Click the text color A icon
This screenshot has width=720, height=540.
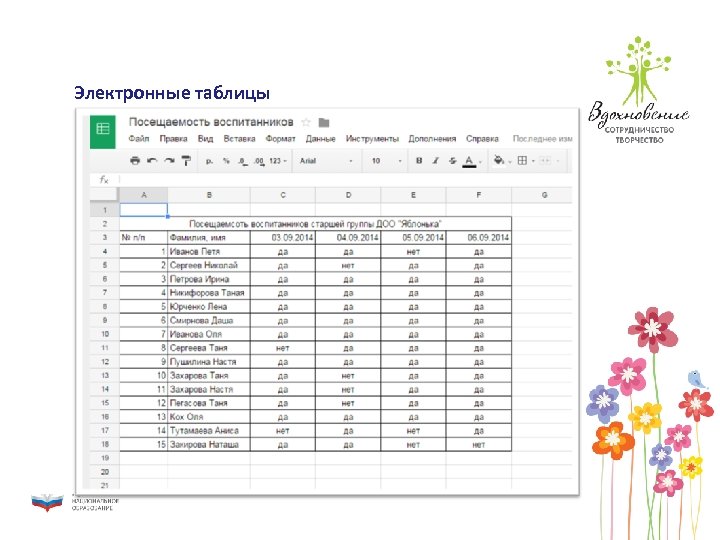[x=469, y=161]
